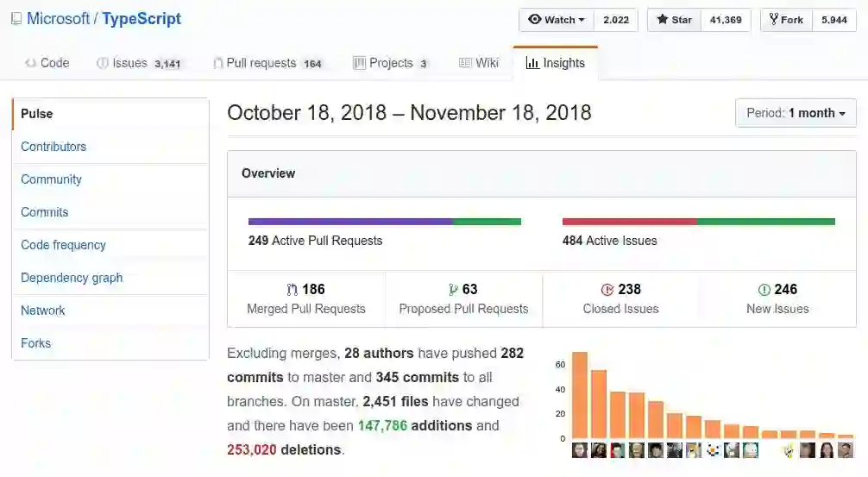Click 246 New Issues

point(777,298)
